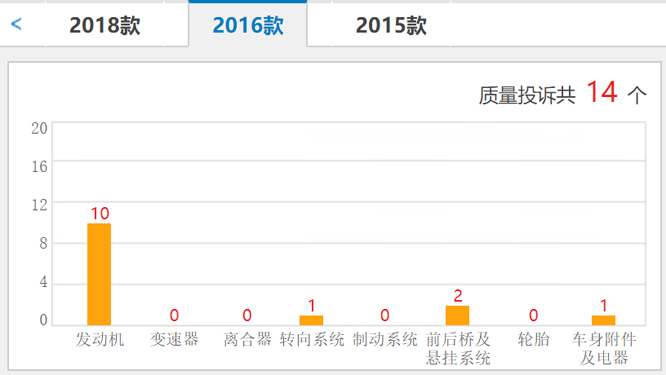
Task: Click the 轮胎 axis label
Action: 533,339
